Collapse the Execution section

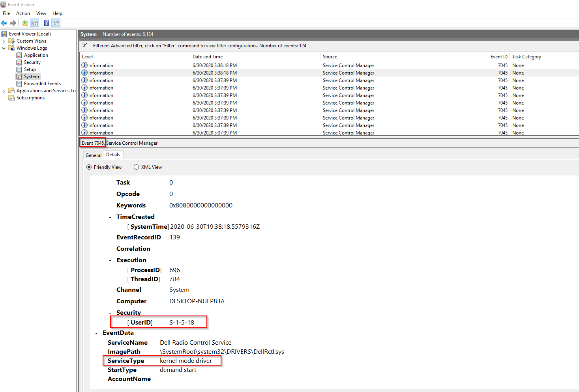click(x=110, y=260)
